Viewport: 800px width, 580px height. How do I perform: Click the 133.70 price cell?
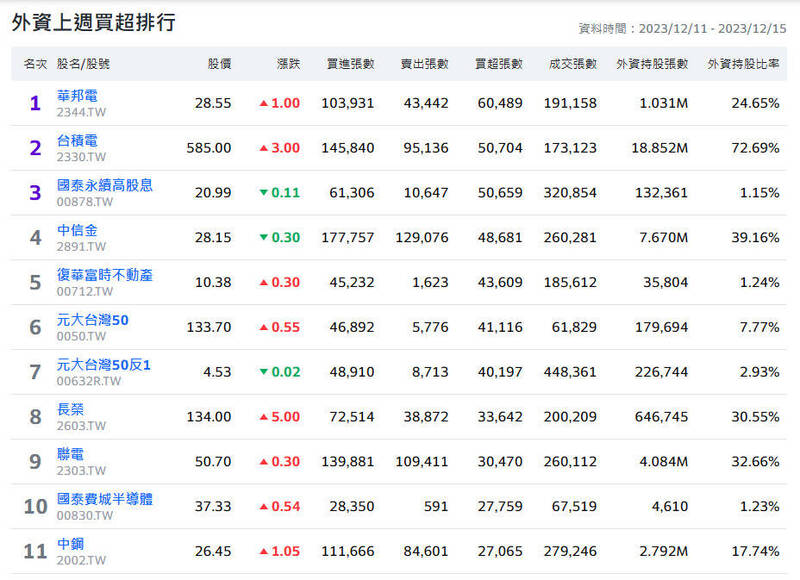click(209, 327)
